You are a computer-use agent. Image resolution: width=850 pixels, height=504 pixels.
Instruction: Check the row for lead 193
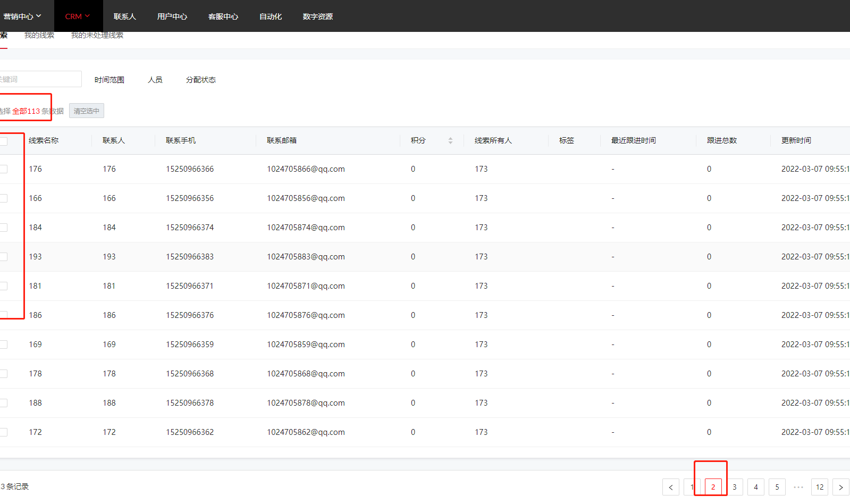4,257
